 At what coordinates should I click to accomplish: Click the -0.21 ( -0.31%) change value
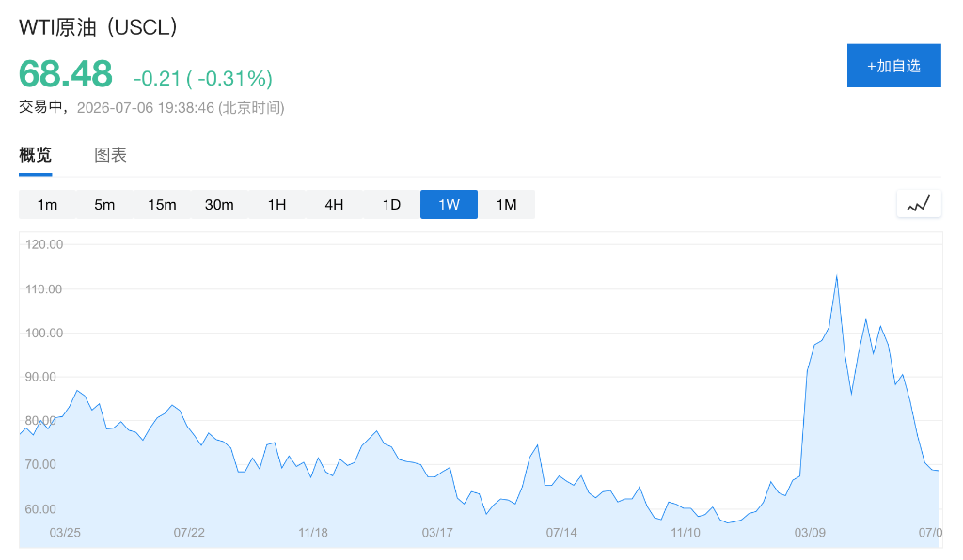(203, 79)
